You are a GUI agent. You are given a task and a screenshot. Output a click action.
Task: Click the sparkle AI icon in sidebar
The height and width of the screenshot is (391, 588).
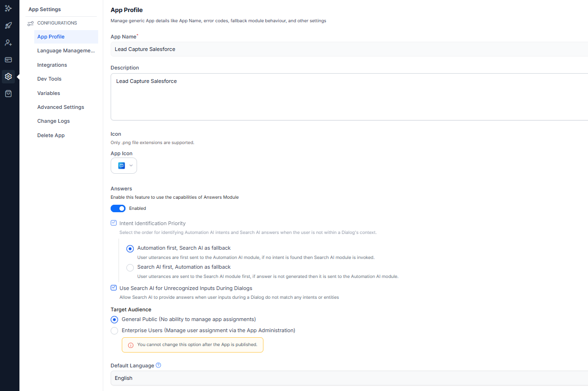click(8, 9)
